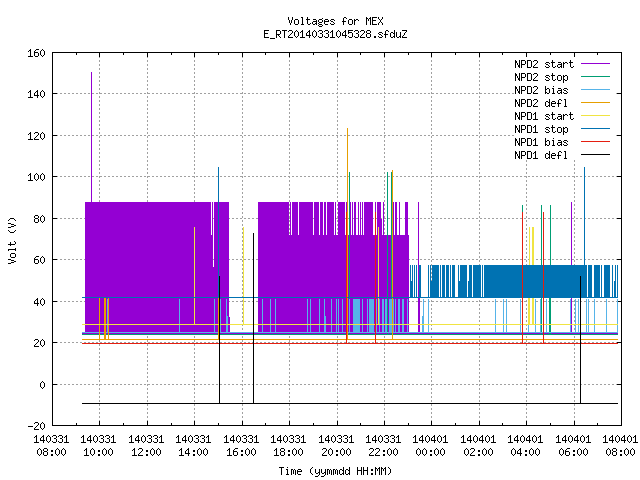Click the 160 y-axis tick label
Image resolution: width=640 pixels, height=480 pixels.
tap(36, 53)
